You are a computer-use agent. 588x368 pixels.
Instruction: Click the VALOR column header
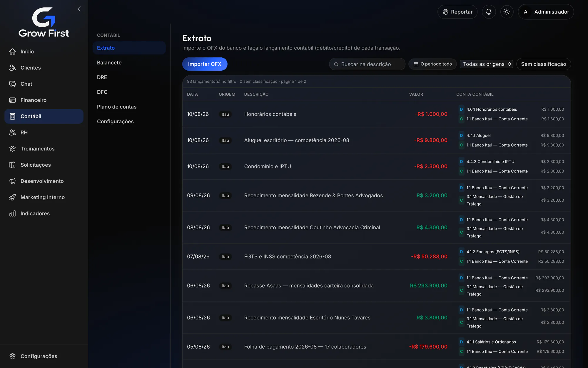click(416, 94)
